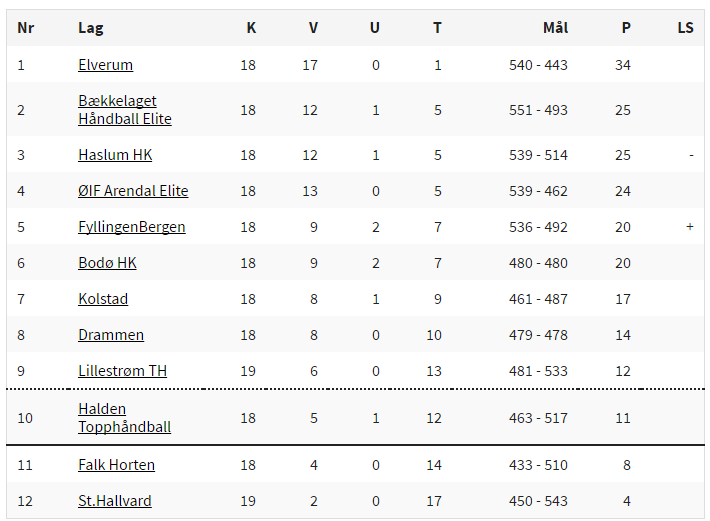Click the plus sign in FyllingenBergen row
Screen dimensions: 710x521
tap(690, 226)
